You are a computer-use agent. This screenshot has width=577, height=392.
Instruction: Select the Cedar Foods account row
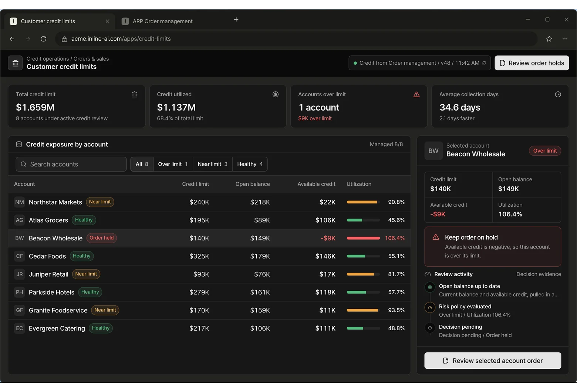click(209, 256)
